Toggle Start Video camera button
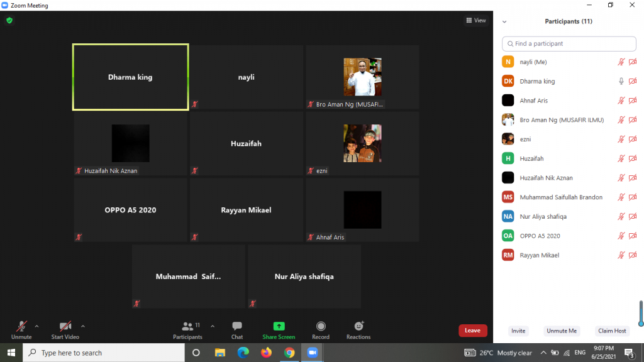 pos(65,326)
